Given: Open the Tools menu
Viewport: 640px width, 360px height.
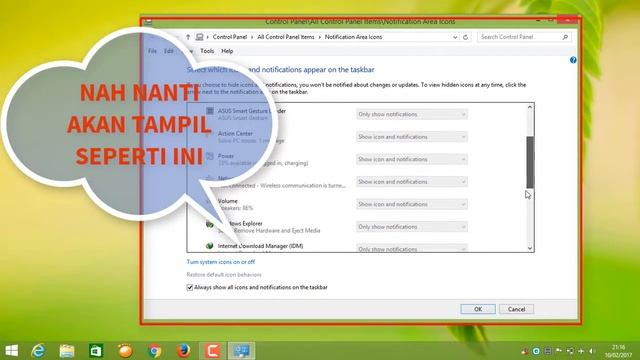Looking at the screenshot, I should 207,51.
